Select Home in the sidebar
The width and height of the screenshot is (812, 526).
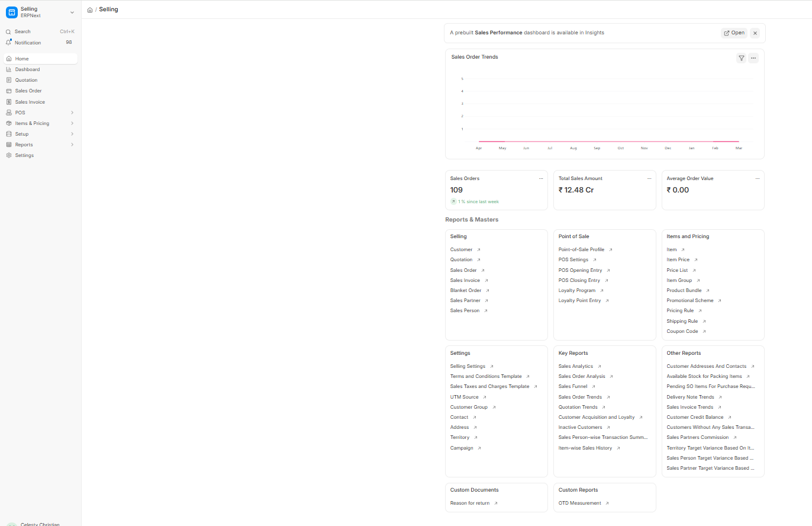click(x=40, y=59)
